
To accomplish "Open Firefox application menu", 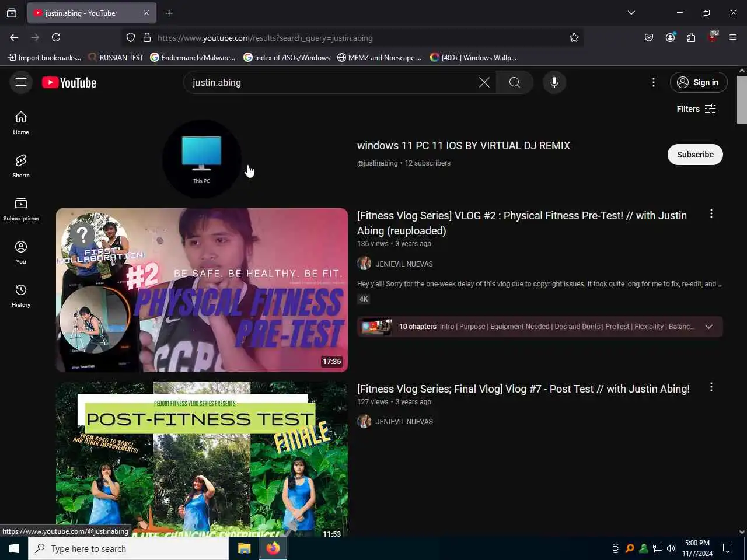I will tap(733, 37).
